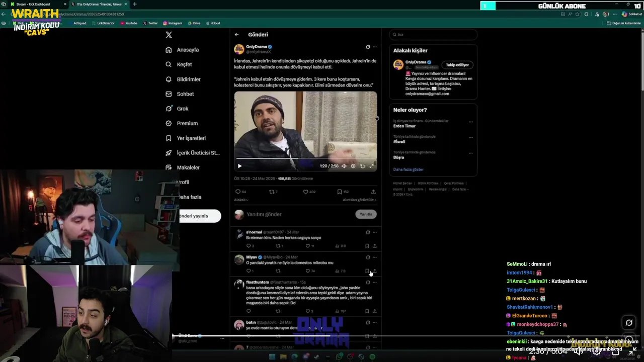Share floathunters' reply

coord(375,311)
